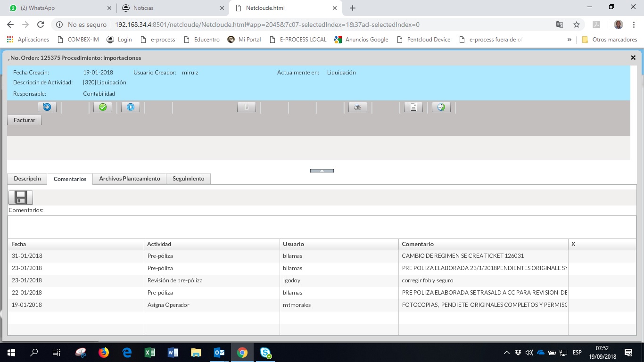The width and height of the screenshot is (644, 362).
Task: Switch to the Descripcin tab
Action: [27, 179]
